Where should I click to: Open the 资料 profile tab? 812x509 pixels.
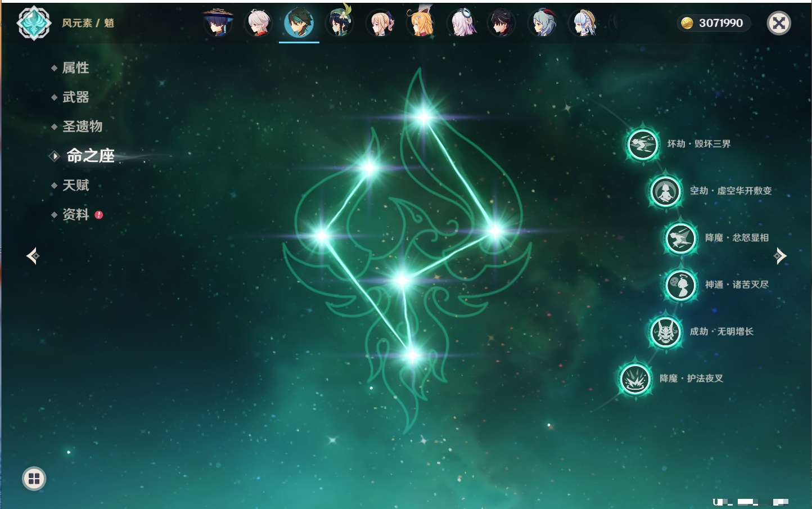[x=75, y=215]
